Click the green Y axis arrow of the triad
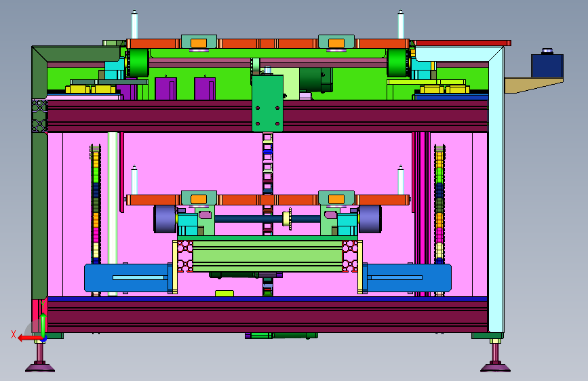 (x=43, y=324)
